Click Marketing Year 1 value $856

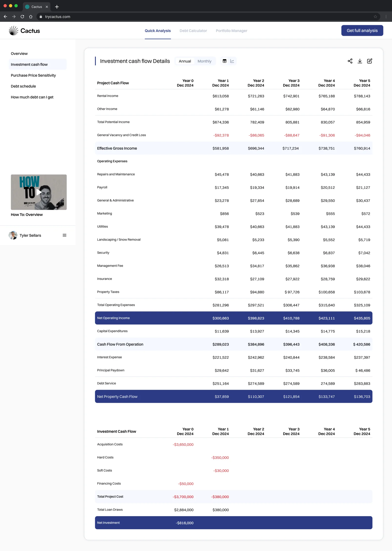224,214
